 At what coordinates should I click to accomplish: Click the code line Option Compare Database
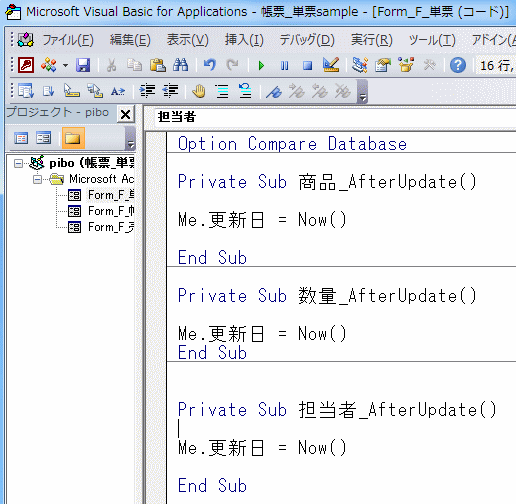pos(292,144)
